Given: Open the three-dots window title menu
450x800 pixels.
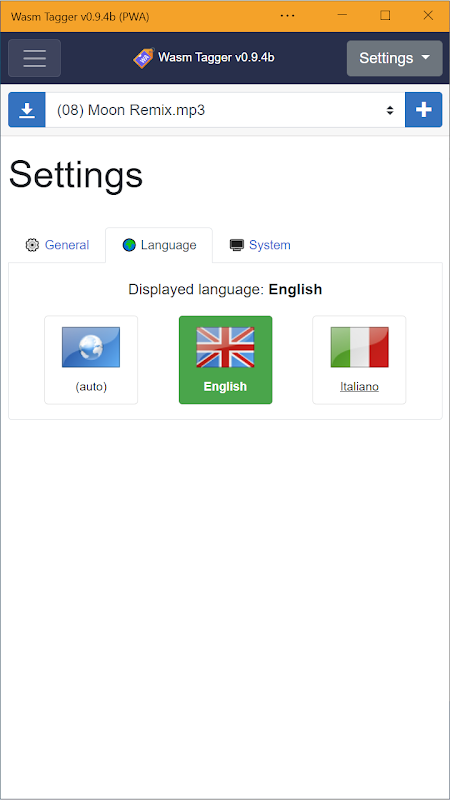Looking at the screenshot, I should [287, 16].
